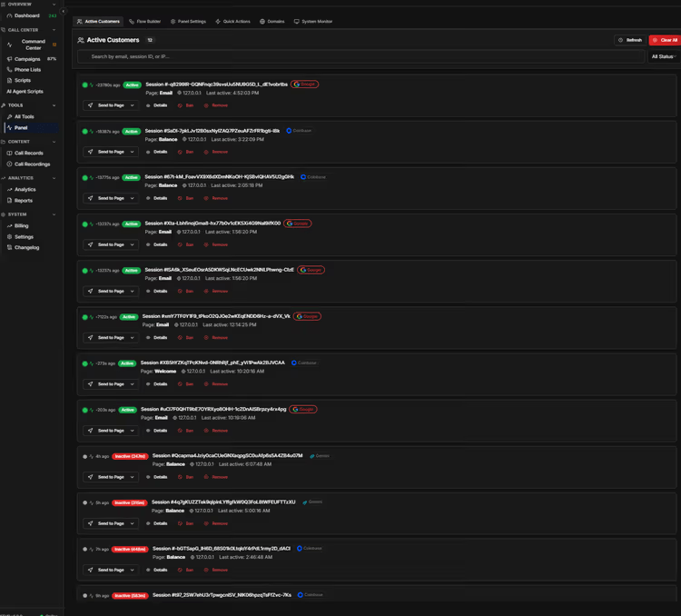Expand Send to Page on the Welcome-page session

click(112, 384)
